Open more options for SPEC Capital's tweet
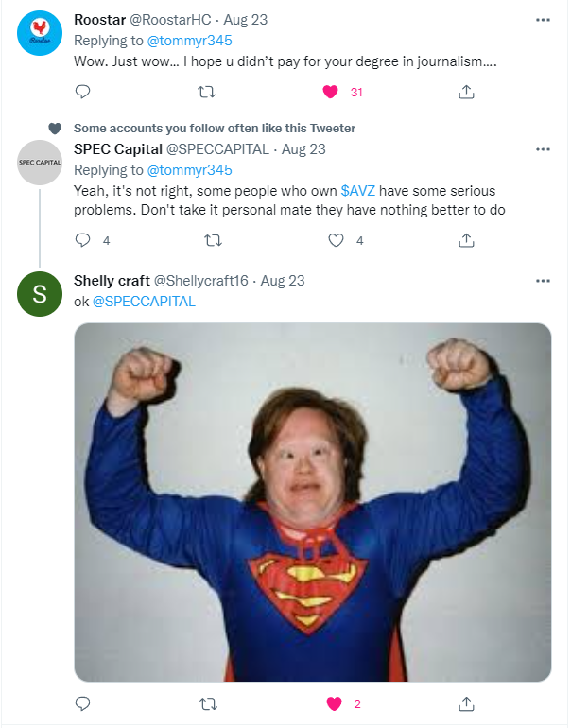The height and width of the screenshot is (728, 571). (x=543, y=149)
